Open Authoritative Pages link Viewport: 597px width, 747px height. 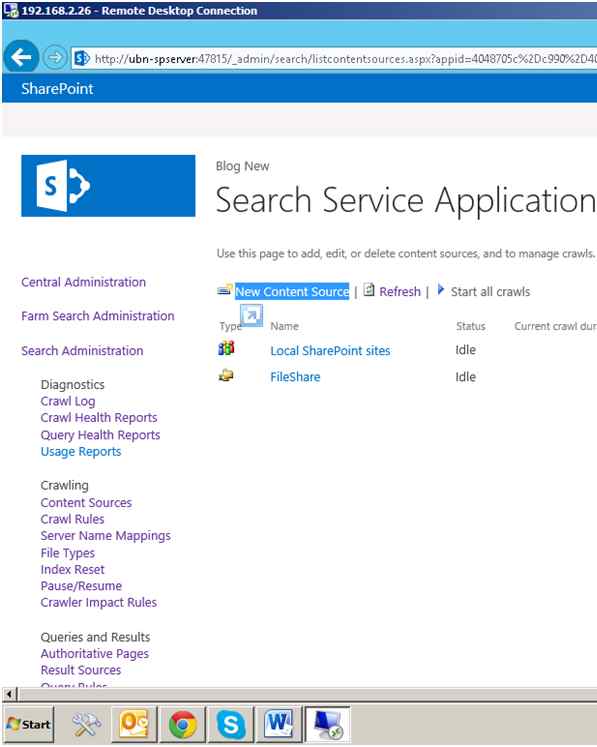pyautogui.click(x=94, y=654)
